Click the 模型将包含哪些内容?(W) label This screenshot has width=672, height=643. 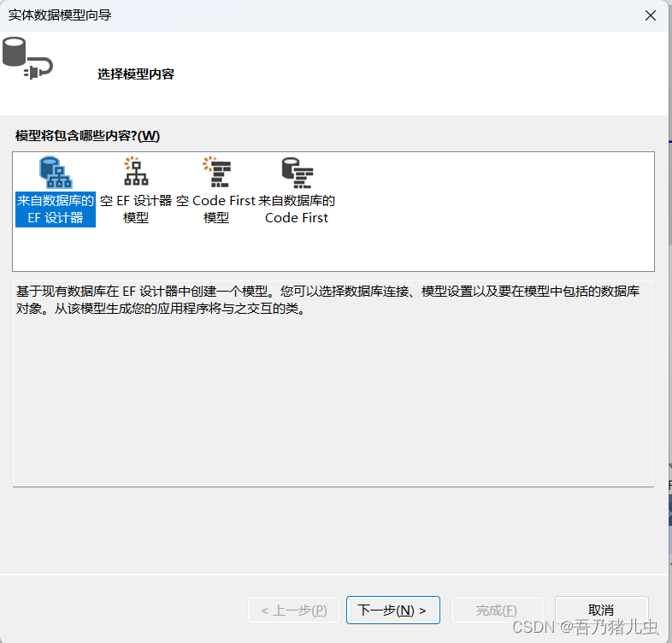tap(87, 136)
